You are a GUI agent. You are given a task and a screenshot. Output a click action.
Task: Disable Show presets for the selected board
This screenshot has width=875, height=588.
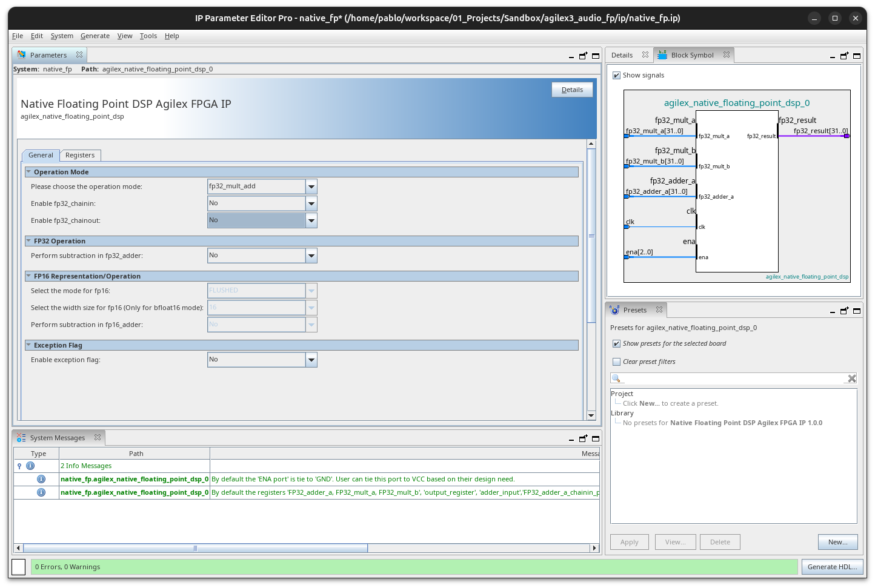[x=616, y=343]
